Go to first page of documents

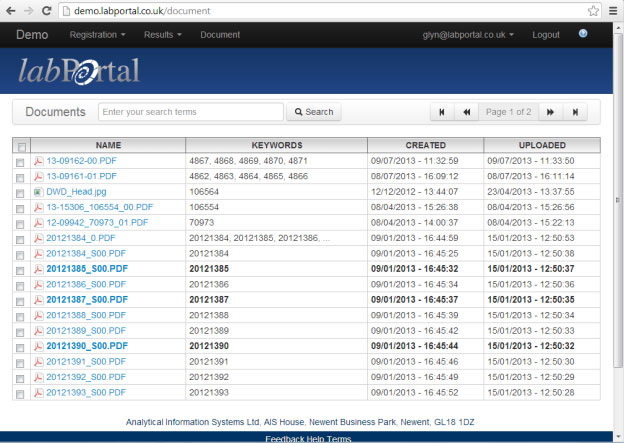pyautogui.click(x=442, y=112)
